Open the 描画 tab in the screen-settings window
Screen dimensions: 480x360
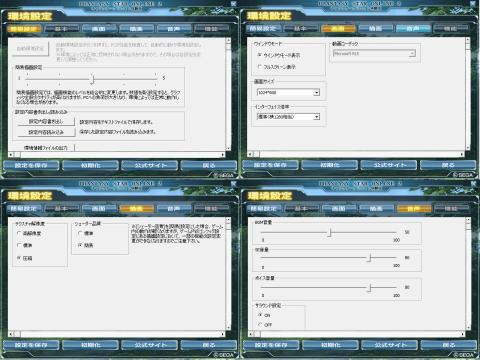375,29
